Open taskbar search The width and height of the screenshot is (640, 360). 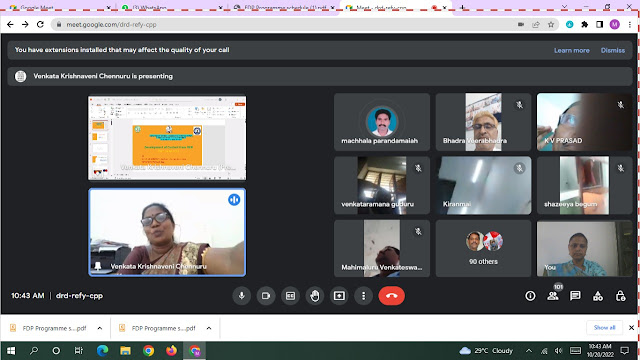click(34, 351)
